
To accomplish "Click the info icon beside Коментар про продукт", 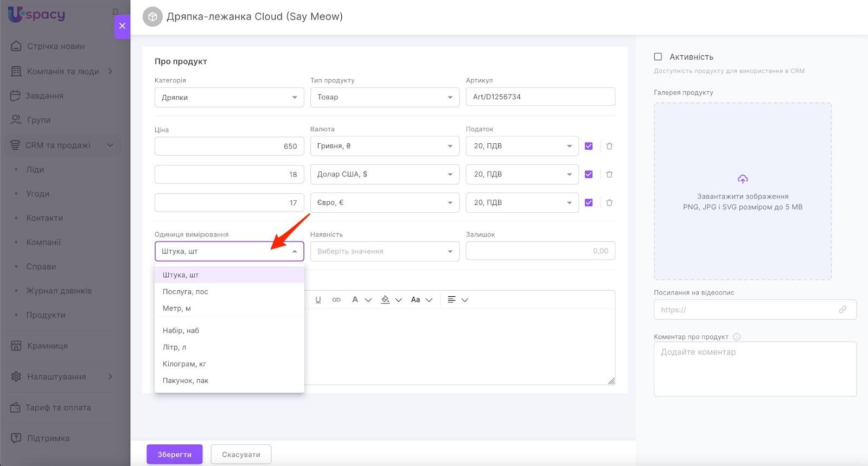I will [x=737, y=337].
